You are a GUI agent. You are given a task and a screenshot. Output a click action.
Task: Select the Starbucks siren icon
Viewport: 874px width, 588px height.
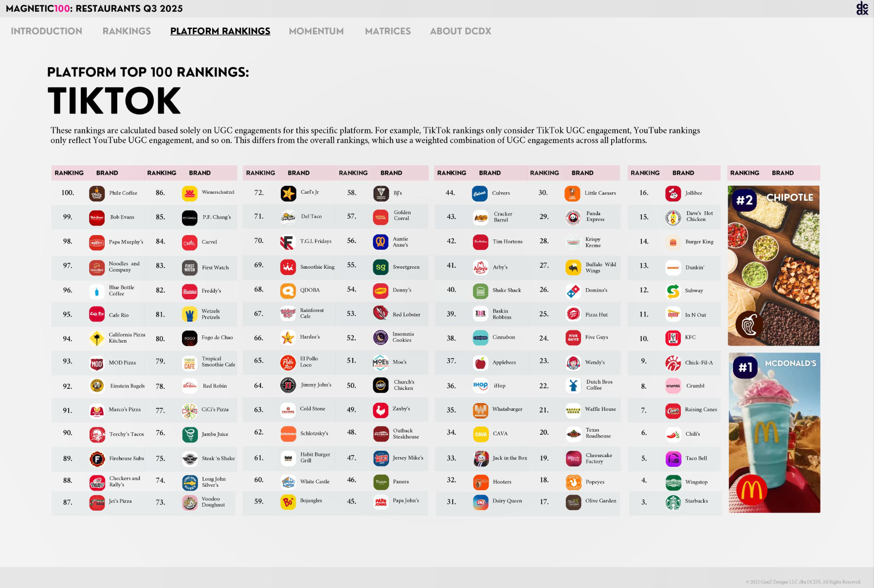[673, 502]
